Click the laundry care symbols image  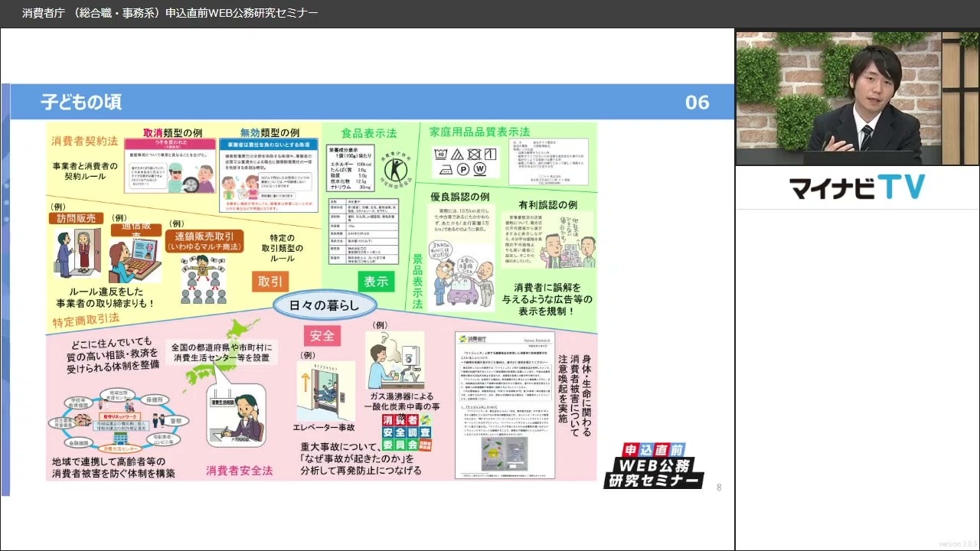click(465, 161)
